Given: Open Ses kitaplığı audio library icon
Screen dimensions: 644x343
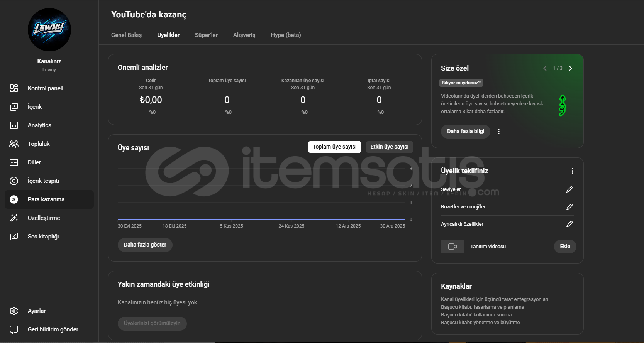Looking at the screenshot, I should [14, 237].
